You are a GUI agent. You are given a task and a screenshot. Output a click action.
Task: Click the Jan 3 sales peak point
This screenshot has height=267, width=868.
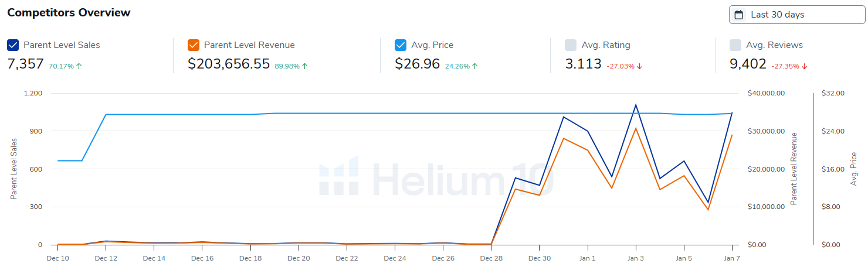[x=636, y=105]
